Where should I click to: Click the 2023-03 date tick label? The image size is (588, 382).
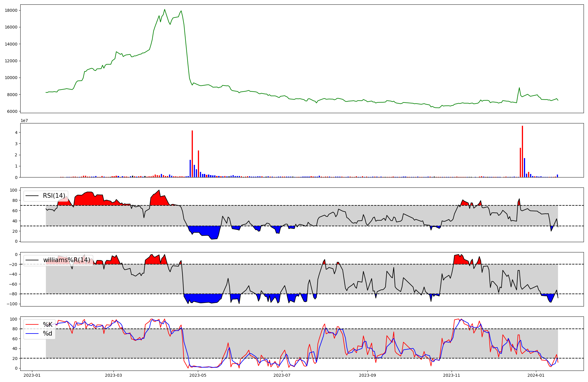pyautogui.click(x=113, y=375)
